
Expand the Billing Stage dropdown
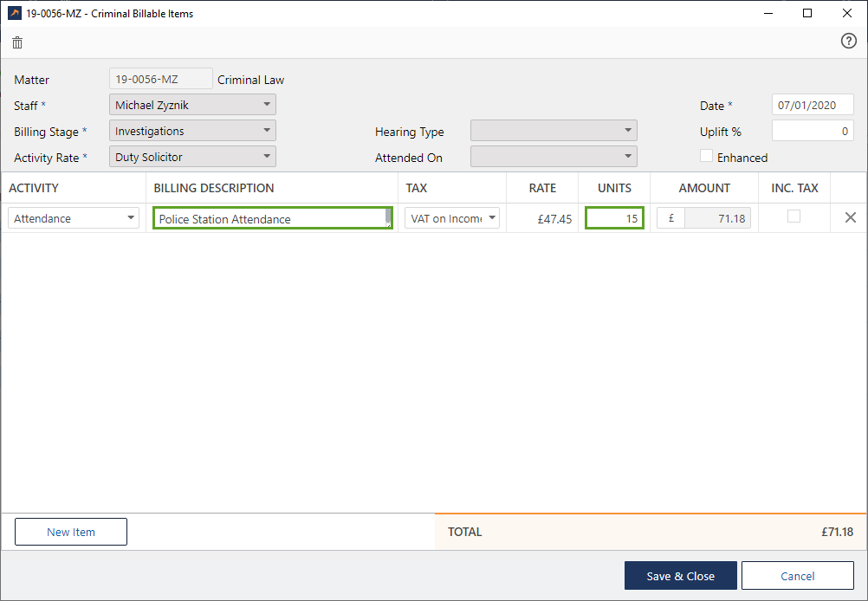193,131
